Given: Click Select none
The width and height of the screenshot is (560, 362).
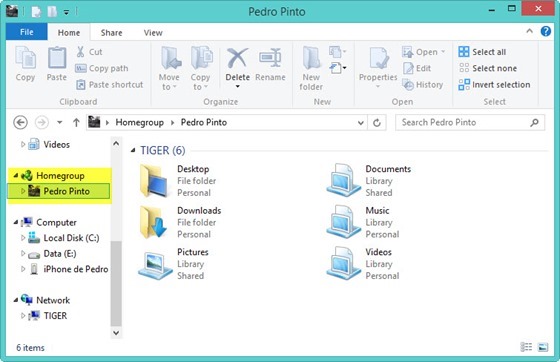Looking at the screenshot, I should (488, 68).
